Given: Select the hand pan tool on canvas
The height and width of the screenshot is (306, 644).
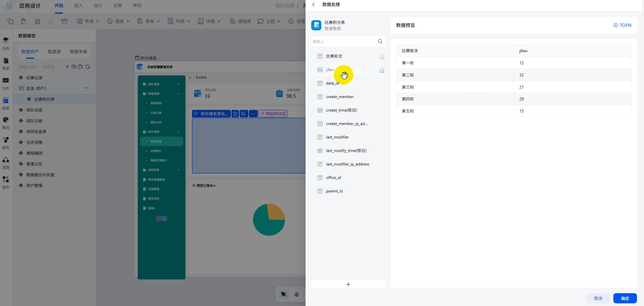Looking at the screenshot, I should [296, 294].
